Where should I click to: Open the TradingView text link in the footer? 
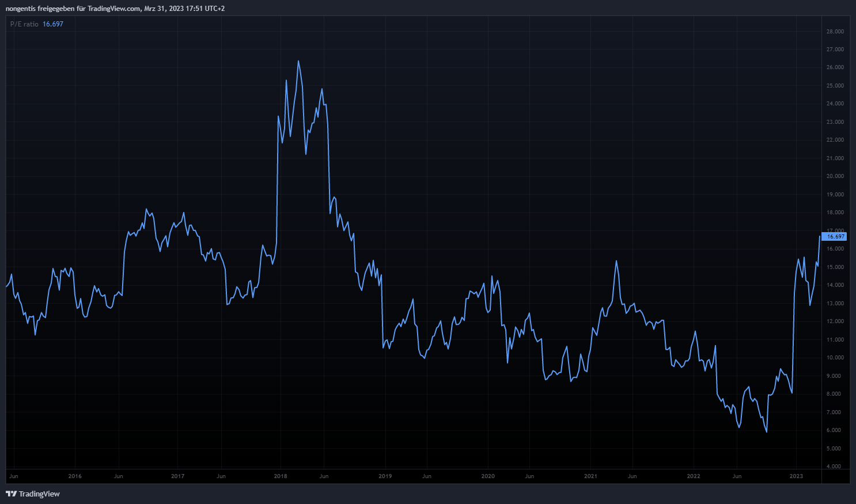(39, 494)
